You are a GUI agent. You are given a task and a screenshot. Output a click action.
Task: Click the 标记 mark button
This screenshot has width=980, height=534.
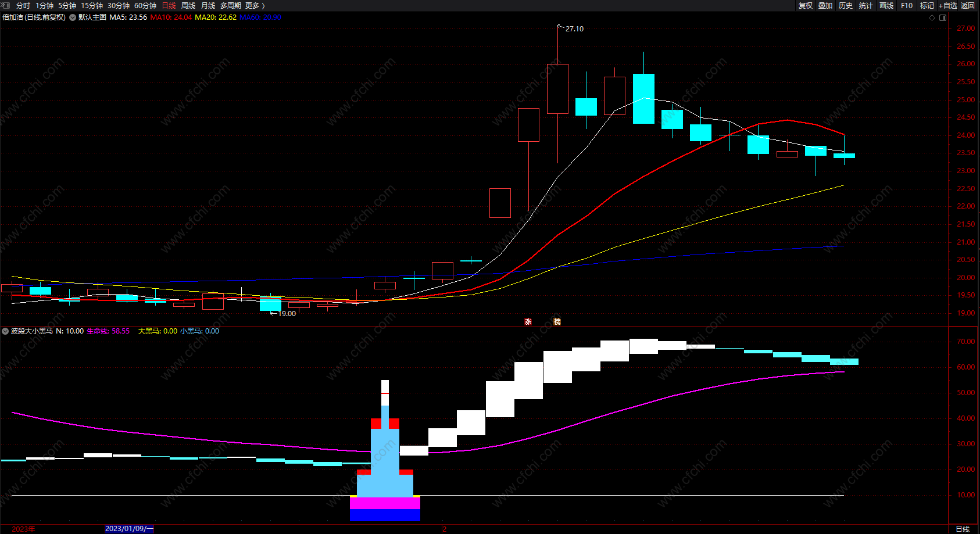(x=927, y=6)
